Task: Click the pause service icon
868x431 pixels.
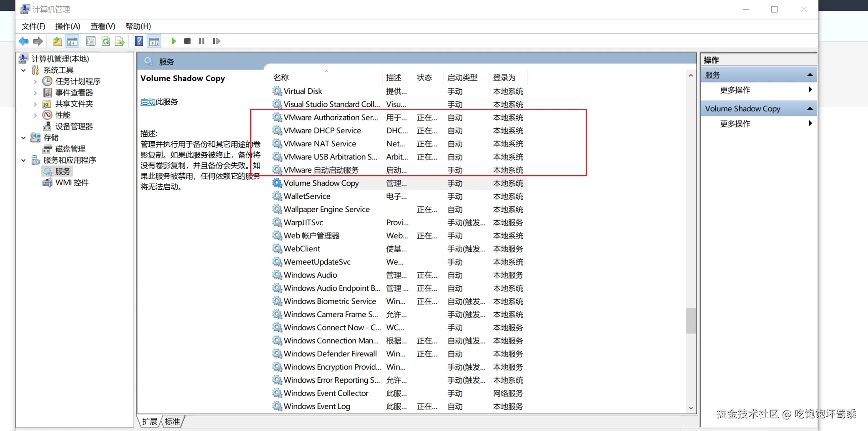Action: [201, 41]
